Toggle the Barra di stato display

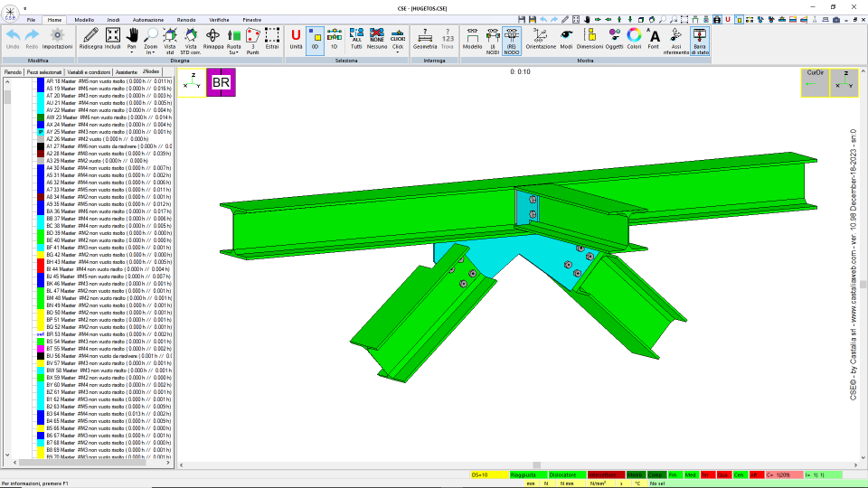[700, 41]
